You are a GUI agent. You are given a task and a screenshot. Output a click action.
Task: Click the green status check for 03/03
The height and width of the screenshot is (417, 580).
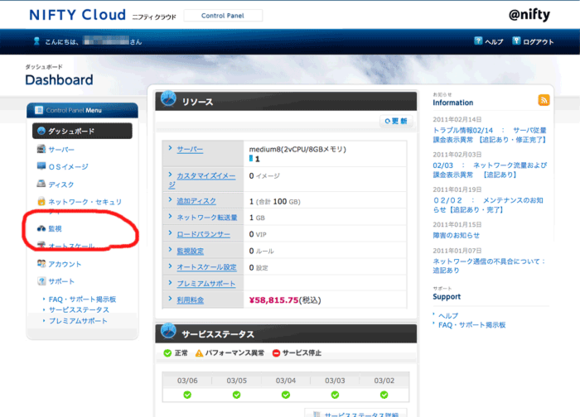[x=335, y=395]
